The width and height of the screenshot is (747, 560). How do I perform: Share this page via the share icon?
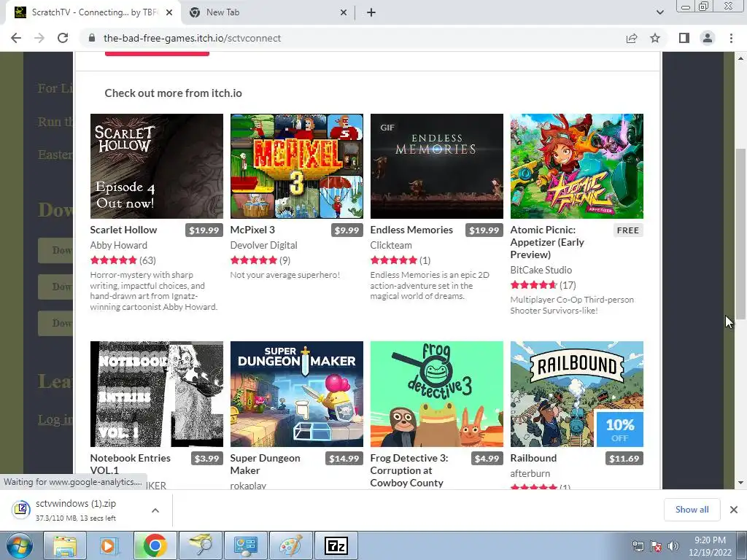coord(632,38)
